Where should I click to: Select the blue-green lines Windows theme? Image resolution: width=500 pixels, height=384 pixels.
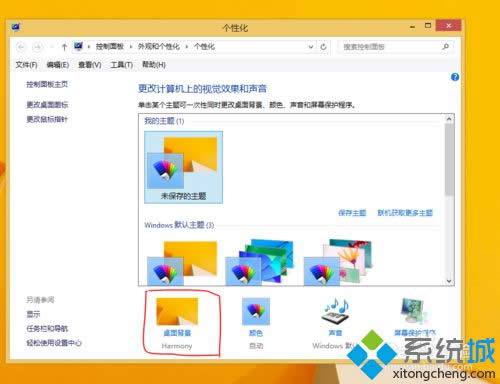(x=260, y=262)
